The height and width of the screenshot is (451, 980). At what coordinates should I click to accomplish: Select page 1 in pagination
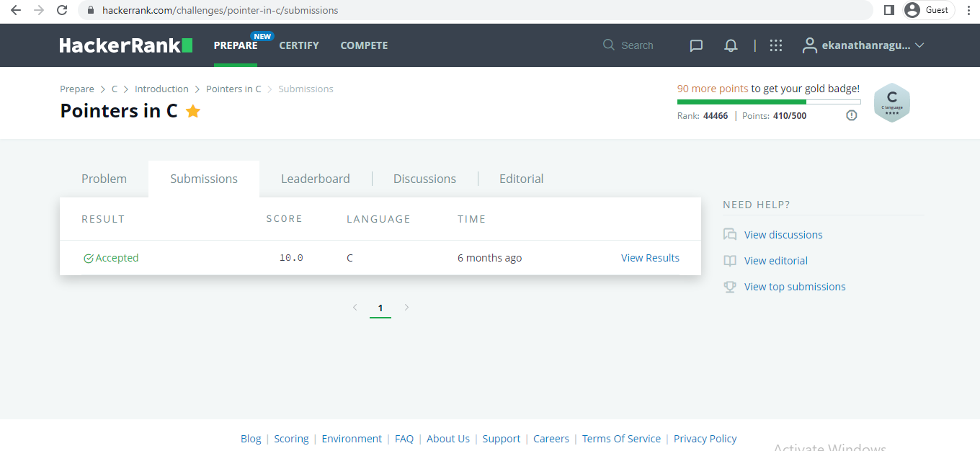click(380, 308)
